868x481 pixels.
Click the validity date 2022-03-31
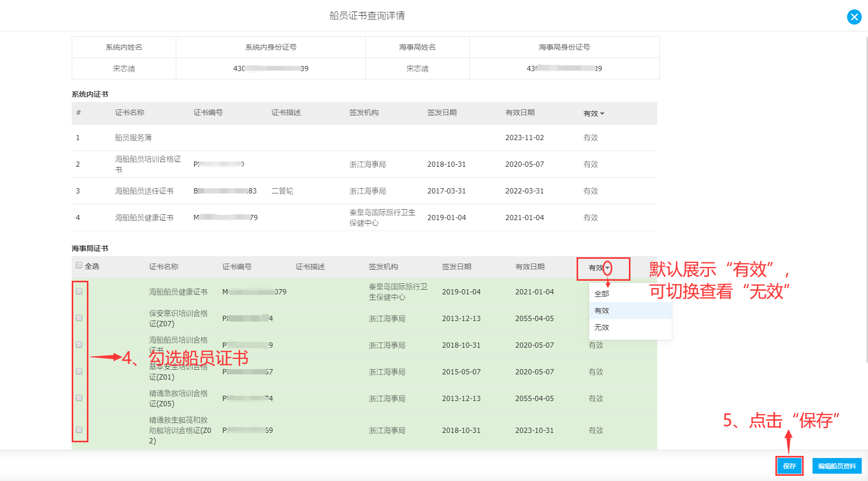[x=525, y=191]
